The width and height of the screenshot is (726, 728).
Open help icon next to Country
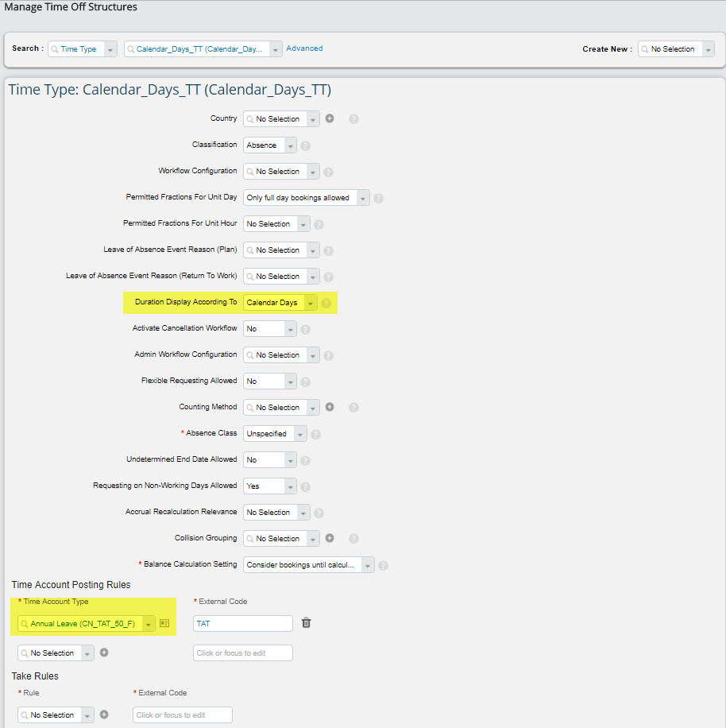(x=353, y=119)
